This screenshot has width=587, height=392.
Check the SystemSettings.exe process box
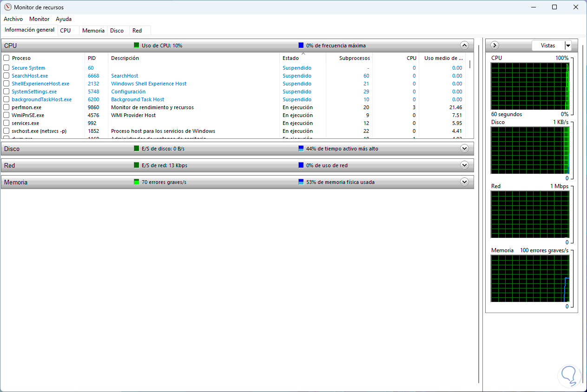(x=7, y=91)
